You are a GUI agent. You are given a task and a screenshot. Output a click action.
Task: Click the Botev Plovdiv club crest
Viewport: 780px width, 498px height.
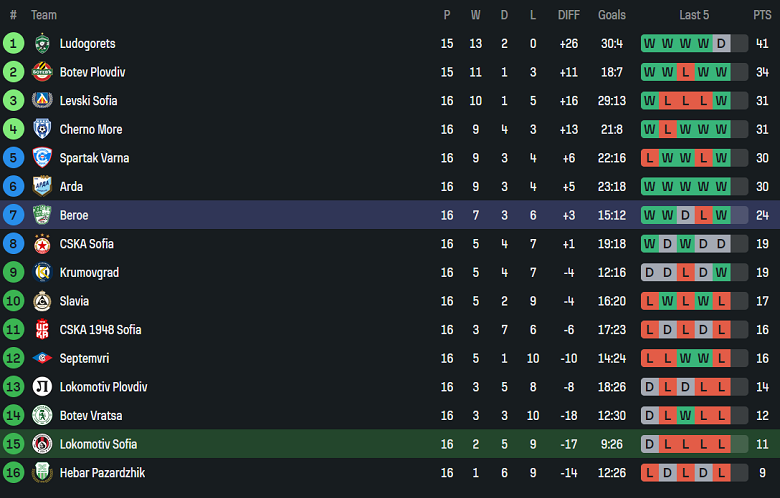(x=42, y=72)
